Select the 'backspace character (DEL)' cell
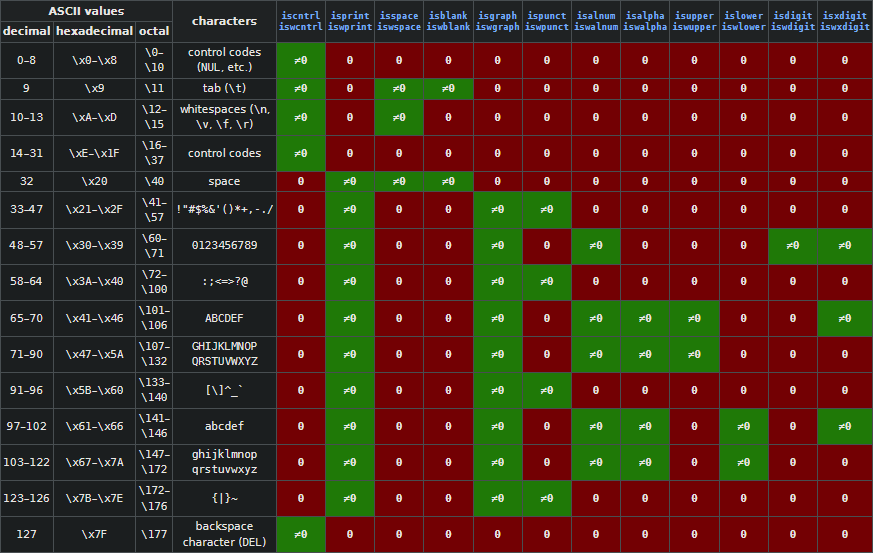873x553 pixels. click(x=224, y=534)
